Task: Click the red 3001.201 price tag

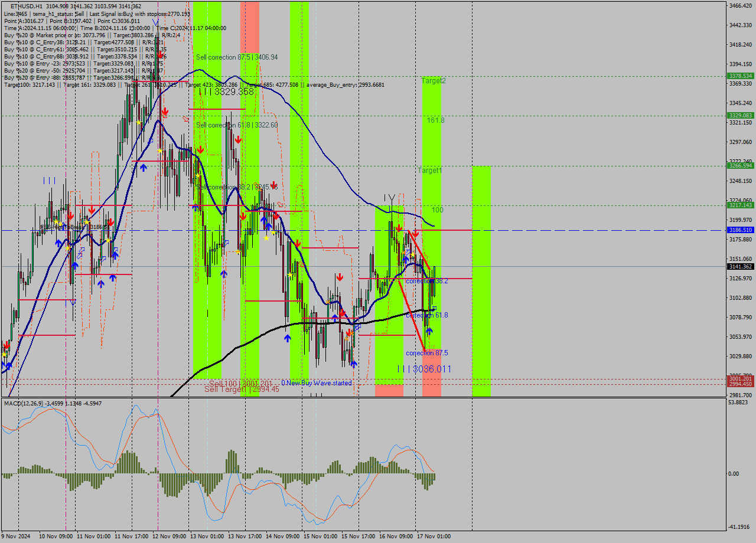Action: (740, 378)
